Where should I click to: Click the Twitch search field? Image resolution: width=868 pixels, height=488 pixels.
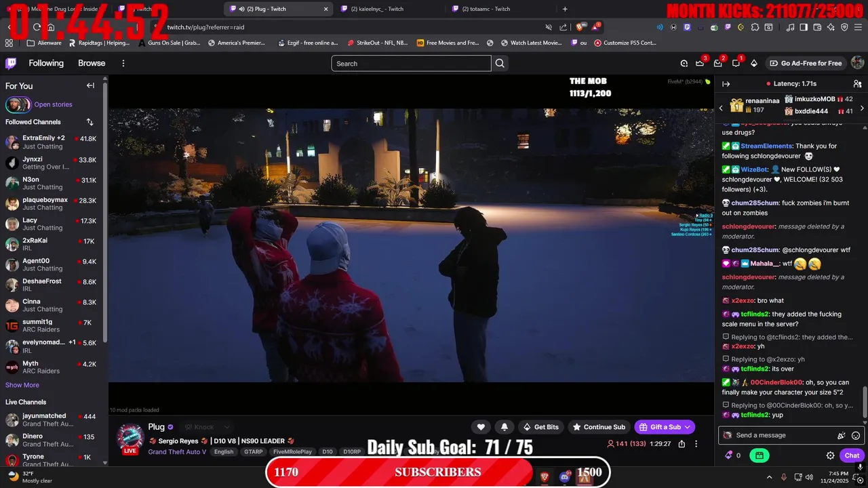411,63
